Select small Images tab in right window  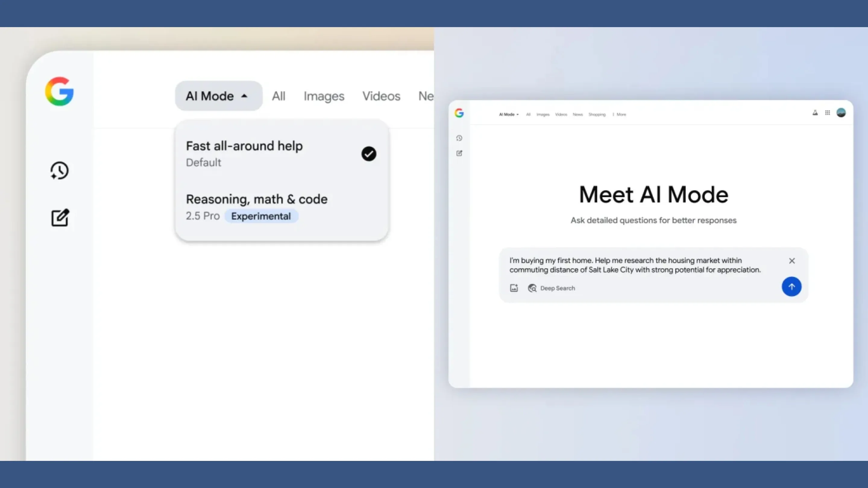543,114
